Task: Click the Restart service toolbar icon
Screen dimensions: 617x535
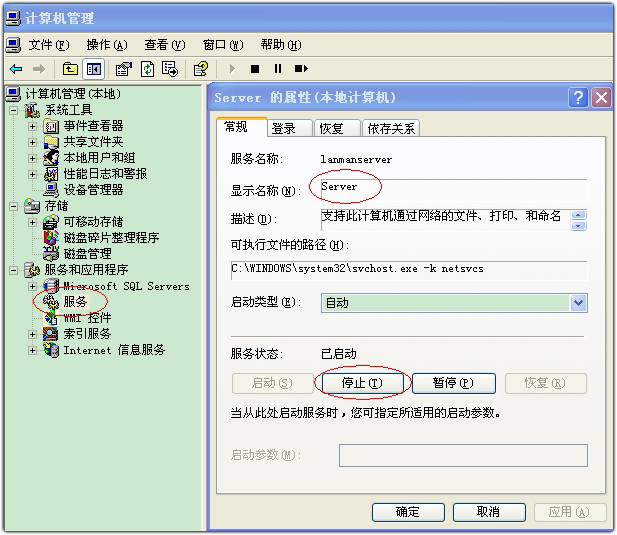Action: point(301,69)
